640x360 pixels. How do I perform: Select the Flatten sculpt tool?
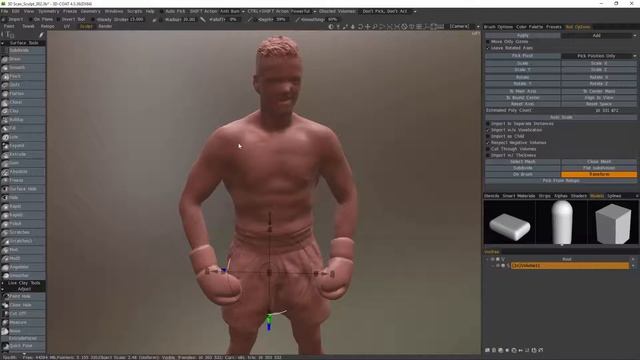coord(23,94)
